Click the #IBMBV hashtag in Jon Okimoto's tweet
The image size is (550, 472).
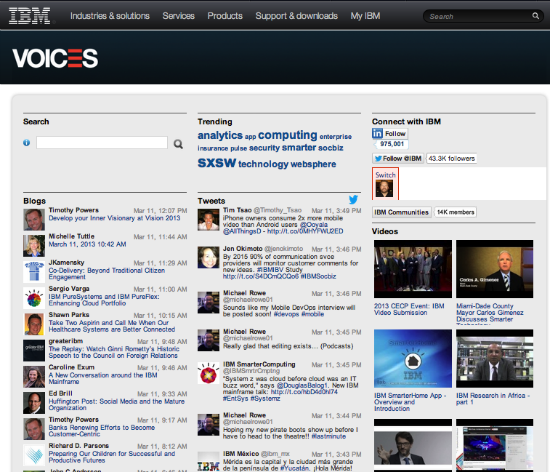coord(269,270)
